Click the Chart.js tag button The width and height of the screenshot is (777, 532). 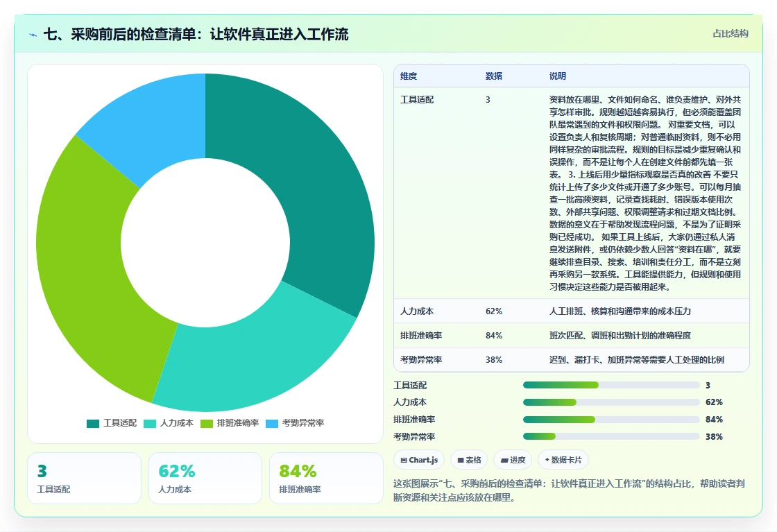click(419, 460)
